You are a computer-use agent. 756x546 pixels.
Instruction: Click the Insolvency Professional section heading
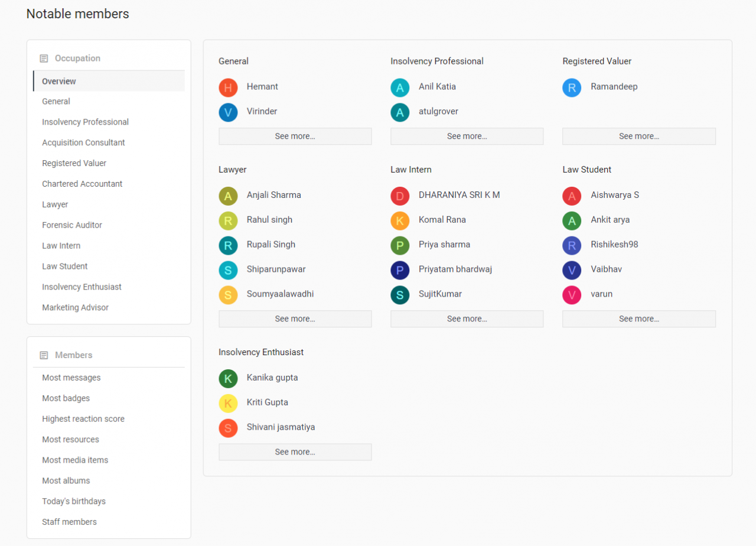[436, 61]
